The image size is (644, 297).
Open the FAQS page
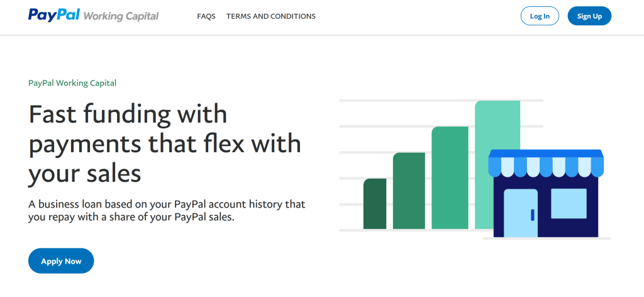pyautogui.click(x=206, y=16)
